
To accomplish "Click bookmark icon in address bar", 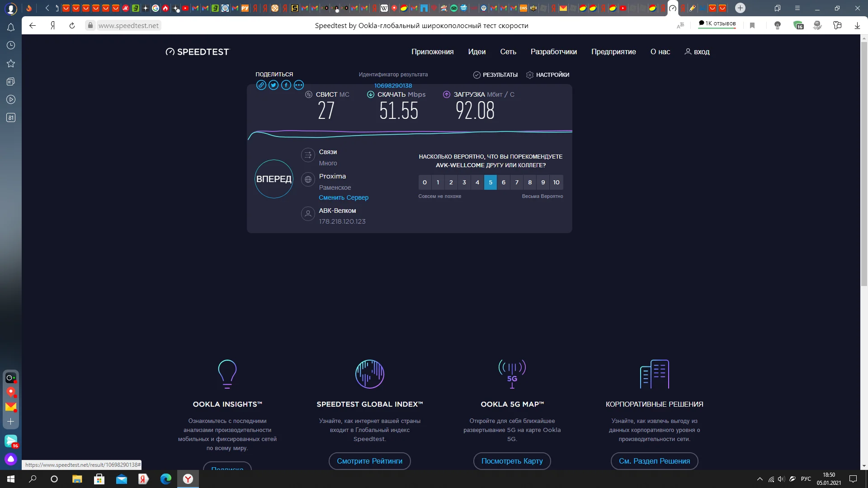I will tap(752, 26).
